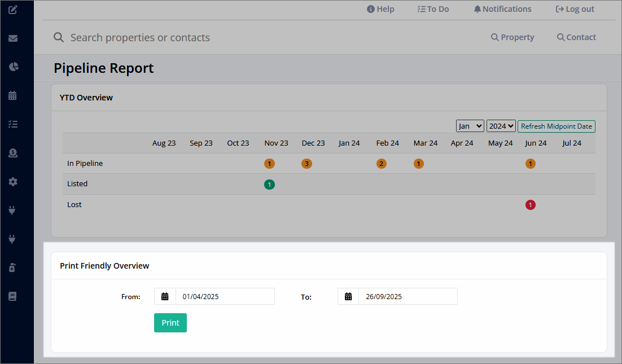Click the Log out link
This screenshot has width=622, height=364.
tap(575, 9)
